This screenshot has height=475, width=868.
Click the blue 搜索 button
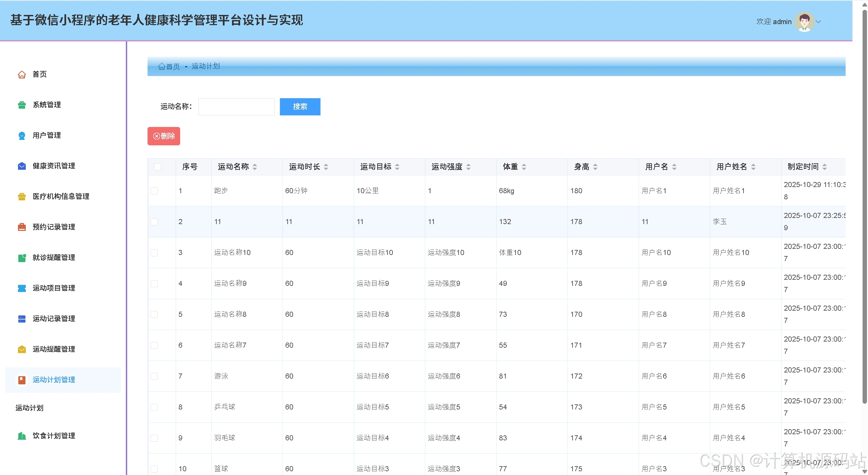click(x=300, y=107)
